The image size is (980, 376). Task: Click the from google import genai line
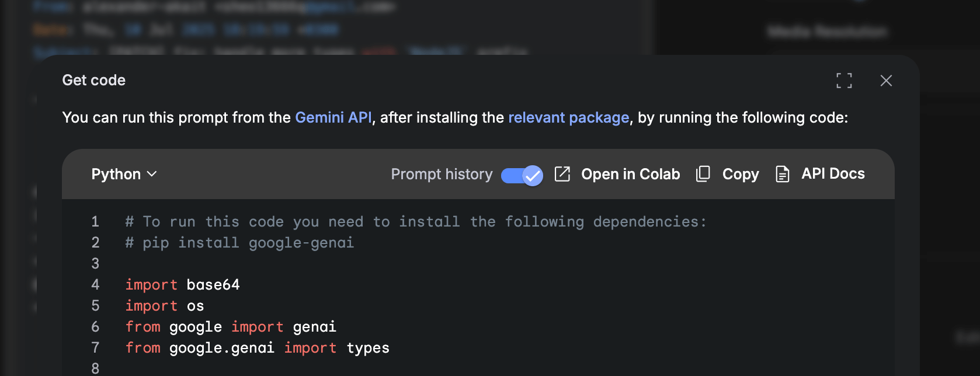tap(231, 326)
